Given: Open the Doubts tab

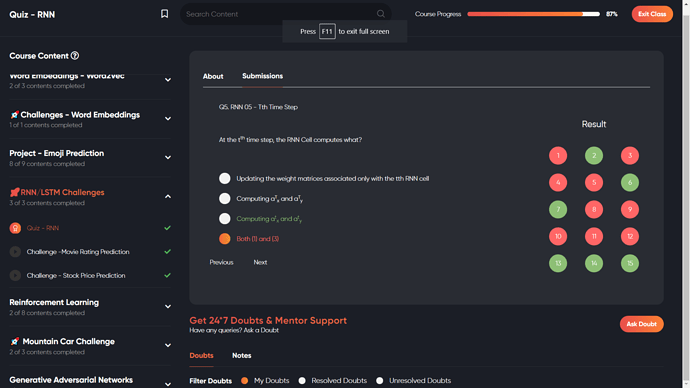Looking at the screenshot, I should (202, 355).
